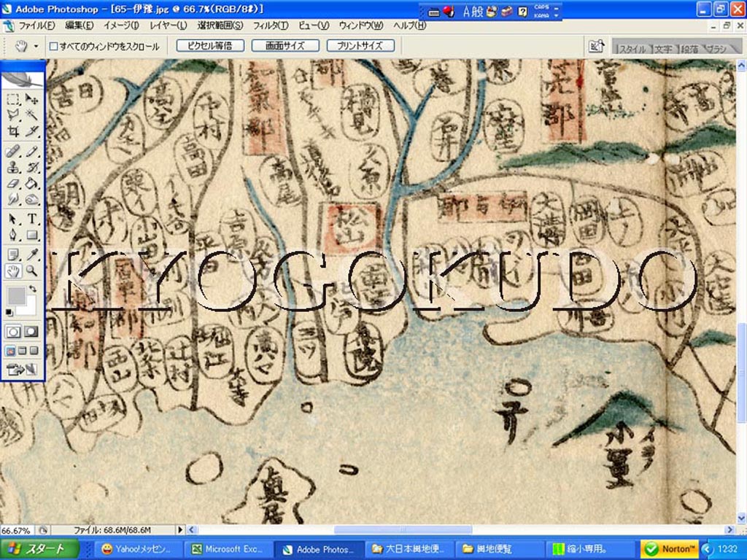Jump to ImageReady button in toolbox
Screen dimensions: 747x560
click(x=22, y=369)
